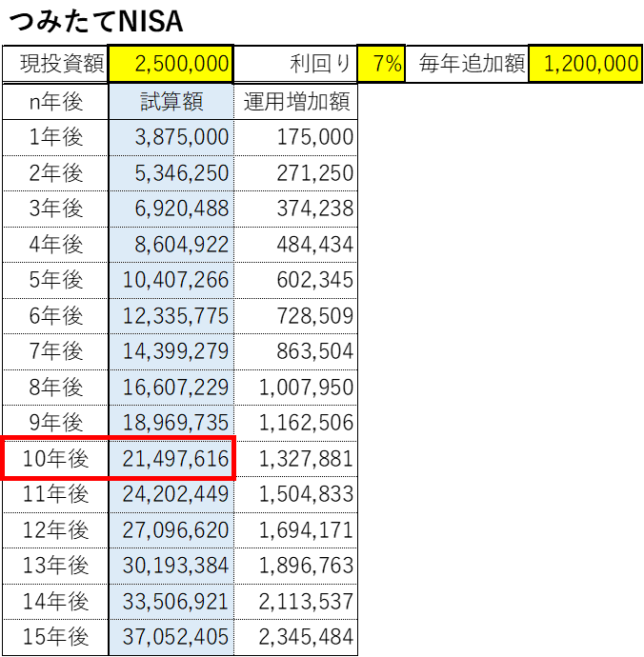Click the 5,346,250 cell

(171, 173)
